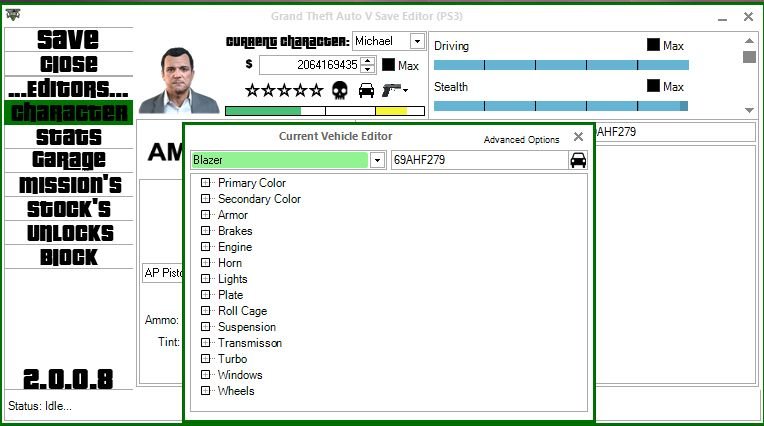
Task: Click the AP Pistol weapon field
Action: 163,273
